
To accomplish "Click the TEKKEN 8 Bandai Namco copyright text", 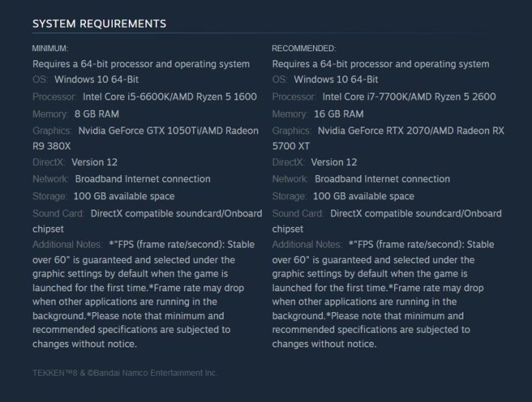I will (125, 373).
